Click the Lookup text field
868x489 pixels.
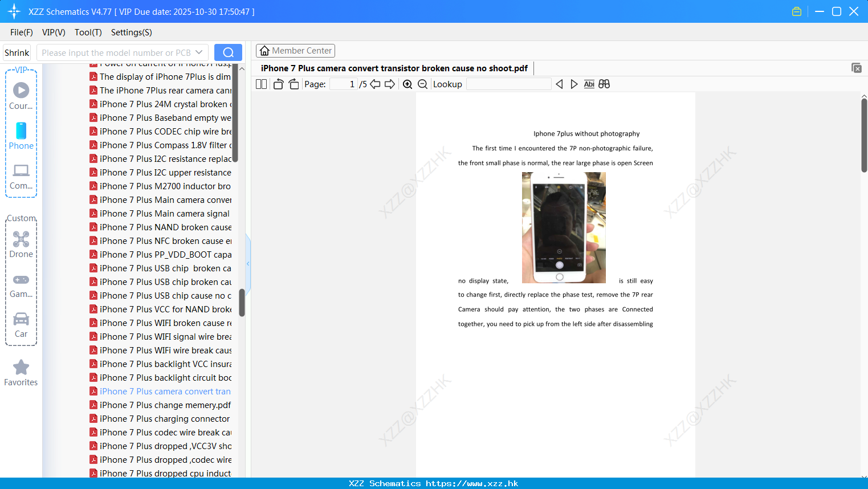pyautogui.click(x=508, y=84)
